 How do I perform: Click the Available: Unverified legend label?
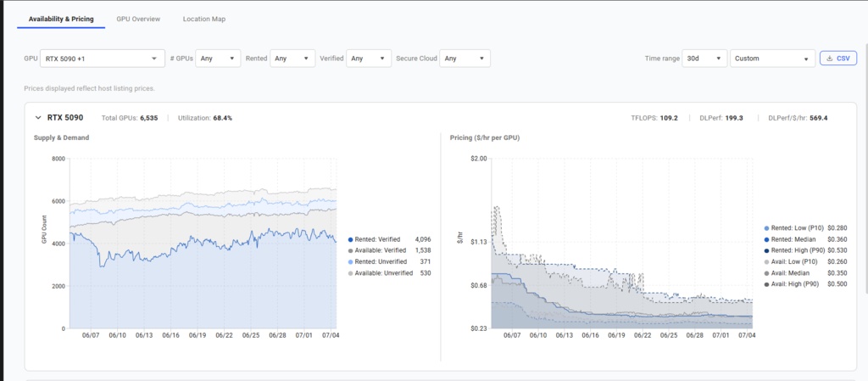pos(384,273)
